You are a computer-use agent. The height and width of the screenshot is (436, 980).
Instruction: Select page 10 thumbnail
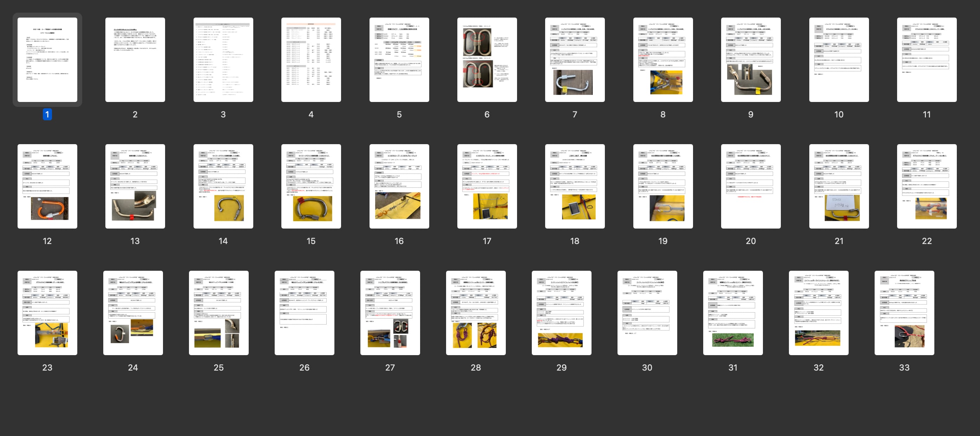pos(838,59)
